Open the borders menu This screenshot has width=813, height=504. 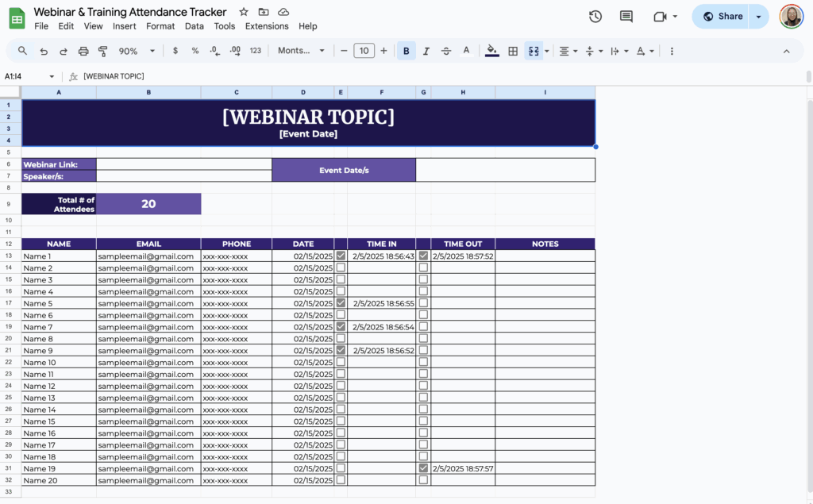click(x=512, y=50)
